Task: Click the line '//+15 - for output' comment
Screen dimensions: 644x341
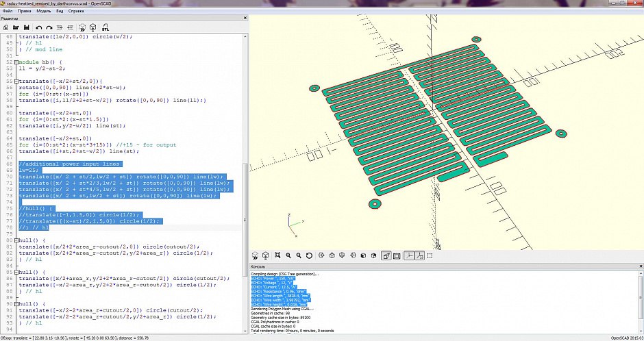Action: [x=146, y=145]
